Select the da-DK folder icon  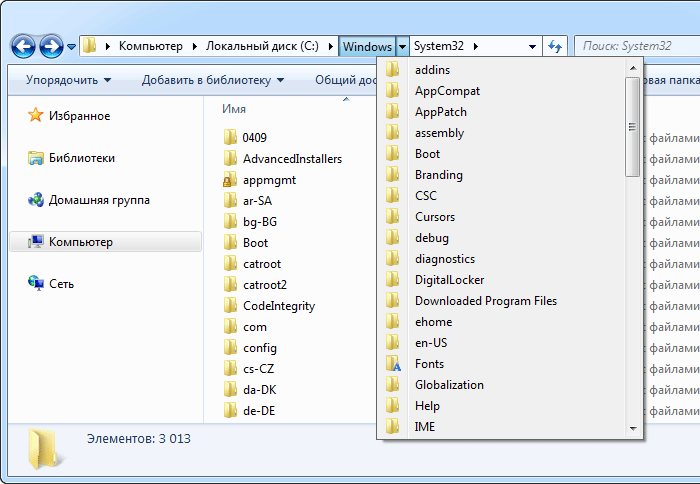(x=230, y=389)
